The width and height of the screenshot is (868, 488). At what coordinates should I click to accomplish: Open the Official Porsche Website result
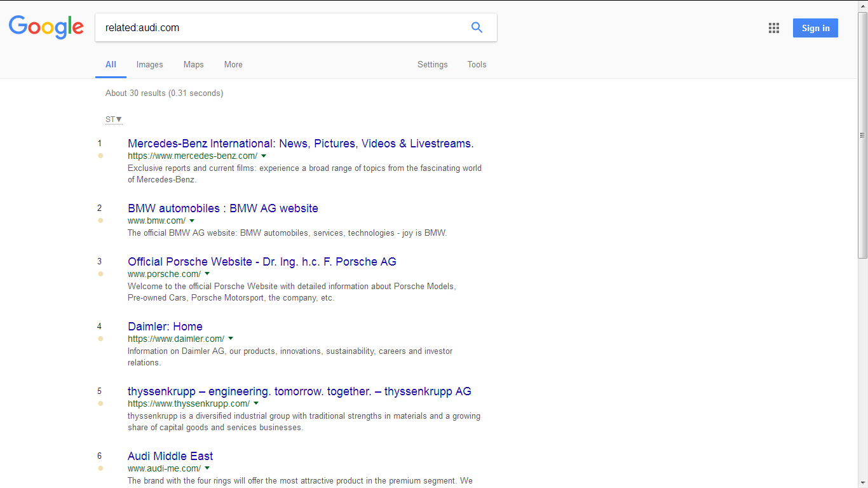coord(262,262)
